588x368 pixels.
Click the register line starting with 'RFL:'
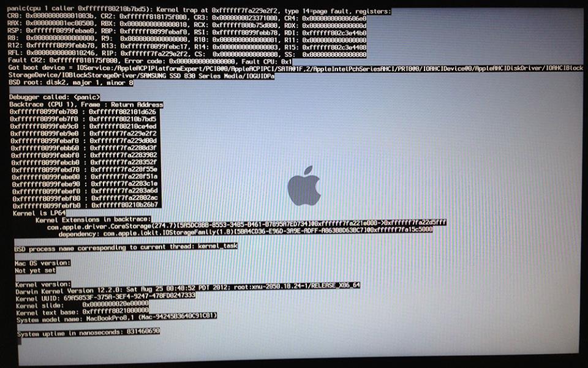pyautogui.click(x=187, y=54)
